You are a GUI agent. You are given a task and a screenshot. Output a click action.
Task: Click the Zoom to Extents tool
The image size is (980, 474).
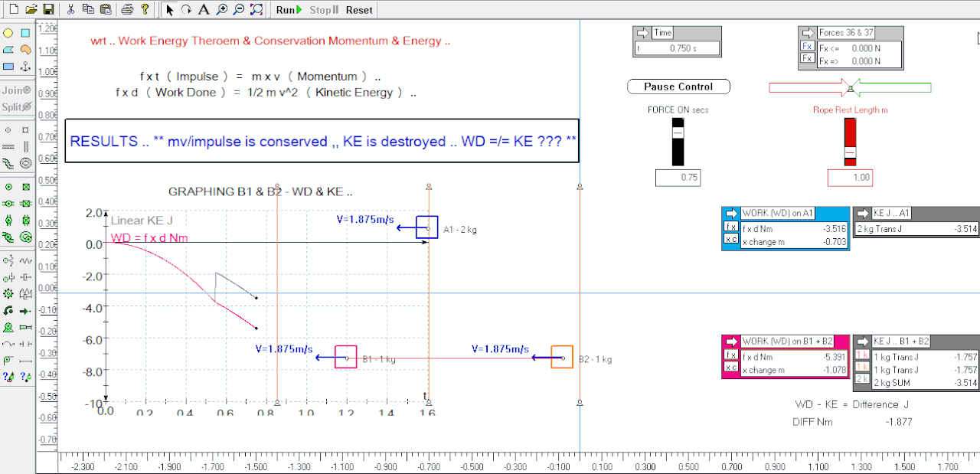[256, 9]
